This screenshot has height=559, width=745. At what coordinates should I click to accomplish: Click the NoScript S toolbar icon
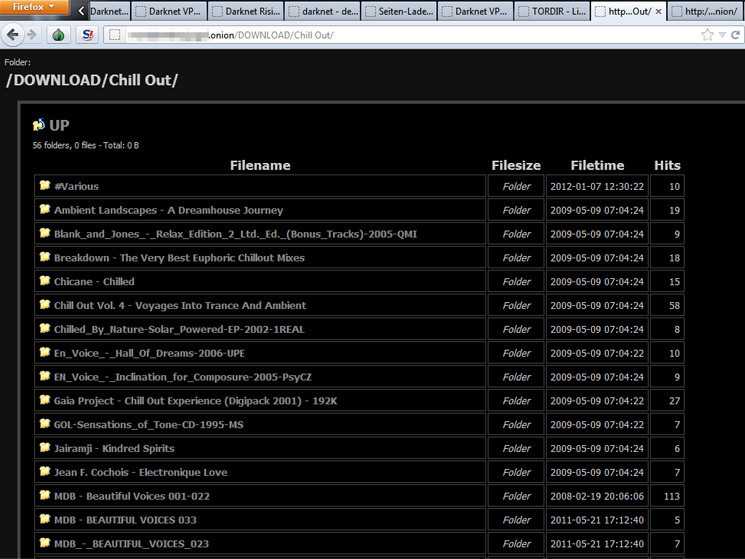tap(88, 35)
